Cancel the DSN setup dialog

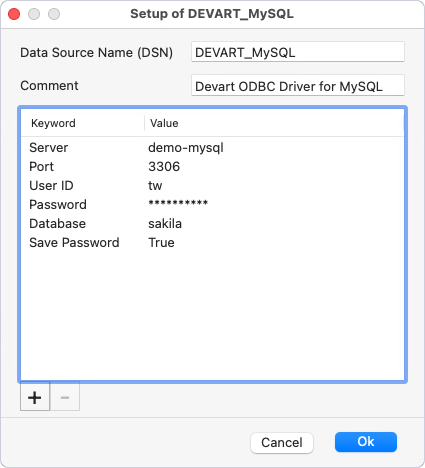282,443
